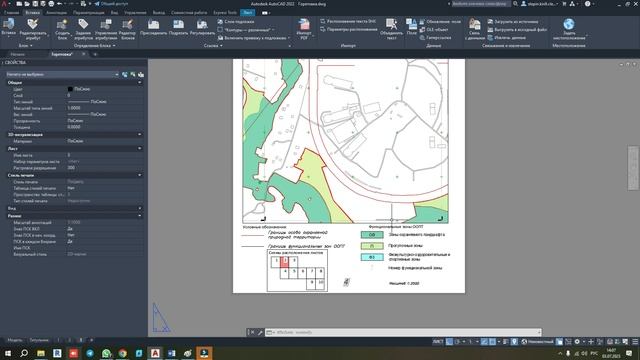Collapse the Misc (Разное) properties section

(x=140, y=216)
